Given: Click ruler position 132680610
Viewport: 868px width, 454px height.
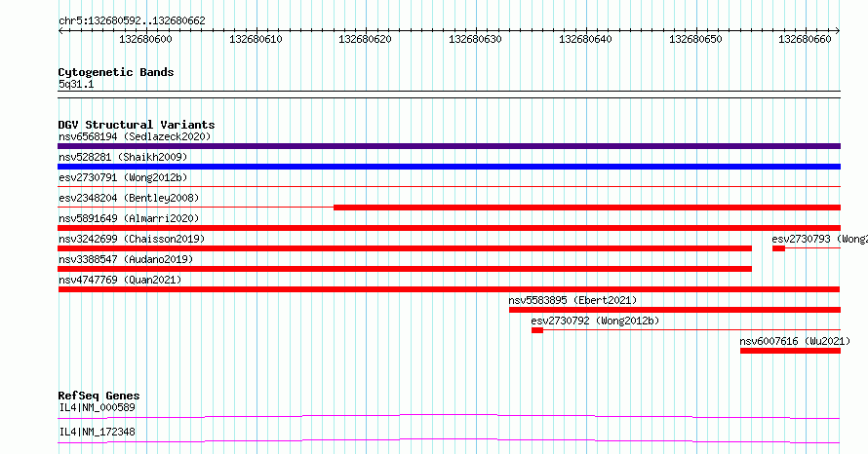Looking at the screenshot, I should (256, 39).
